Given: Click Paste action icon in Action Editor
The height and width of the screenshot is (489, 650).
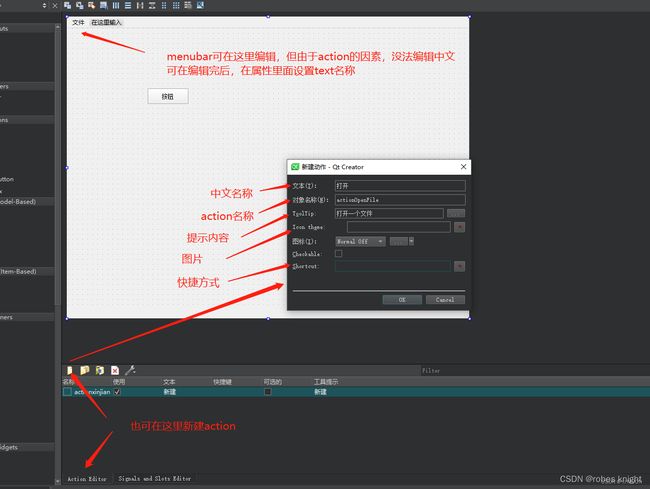Looking at the screenshot, I should click(100, 370).
